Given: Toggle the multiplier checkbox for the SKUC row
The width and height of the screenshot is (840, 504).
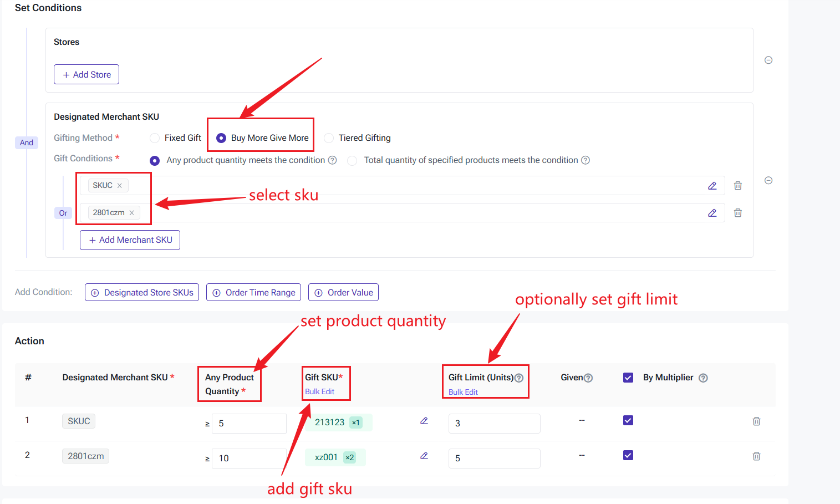Looking at the screenshot, I should pyautogui.click(x=628, y=420).
